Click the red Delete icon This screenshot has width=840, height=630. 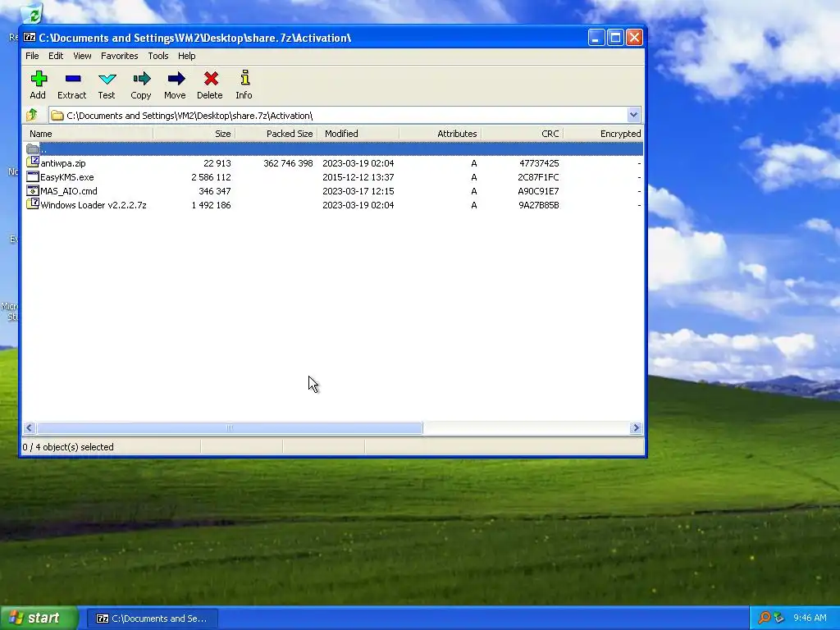[x=210, y=79]
